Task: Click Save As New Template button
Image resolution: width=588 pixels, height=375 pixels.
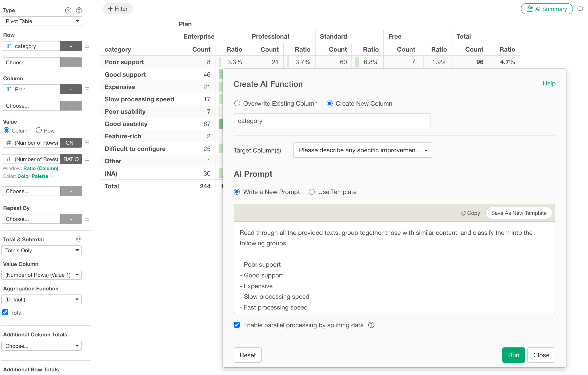Action: pos(519,213)
